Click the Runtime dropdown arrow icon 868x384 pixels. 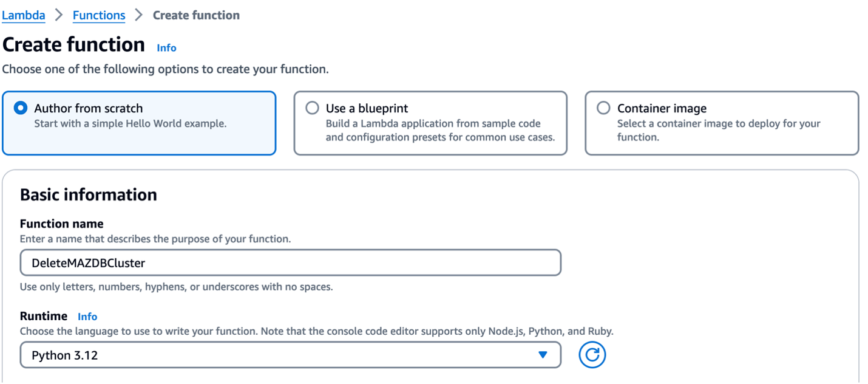(x=543, y=355)
